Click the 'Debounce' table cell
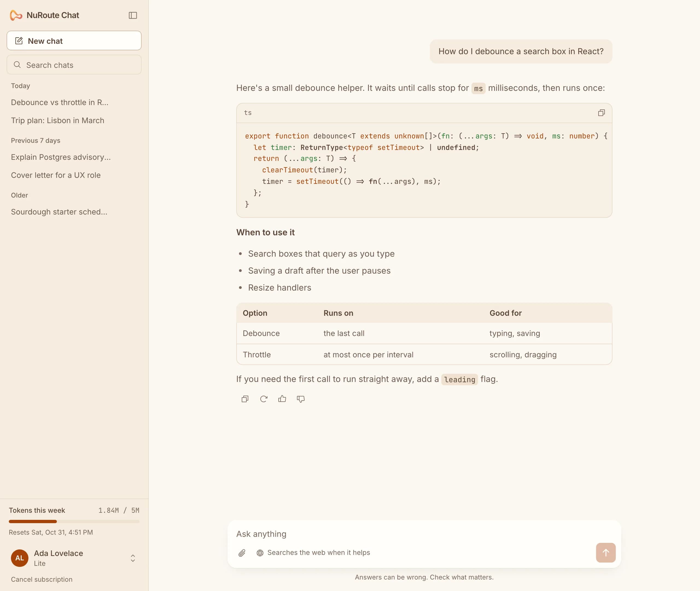The width and height of the screenshot is (700, 591). click(261, 333)
